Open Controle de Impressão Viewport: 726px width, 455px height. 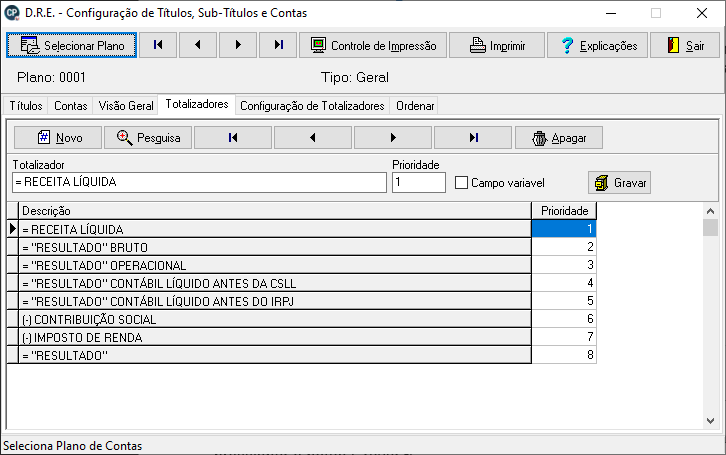pos(373,45)
